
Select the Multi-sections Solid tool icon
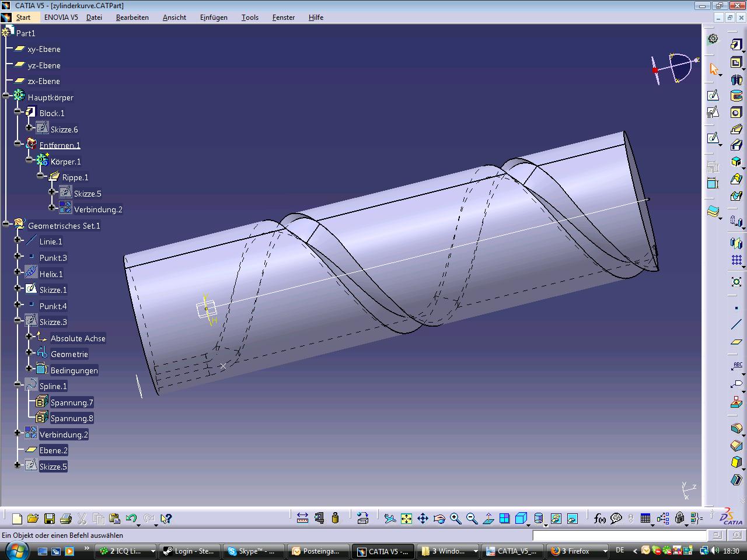[x=736, y=179]
